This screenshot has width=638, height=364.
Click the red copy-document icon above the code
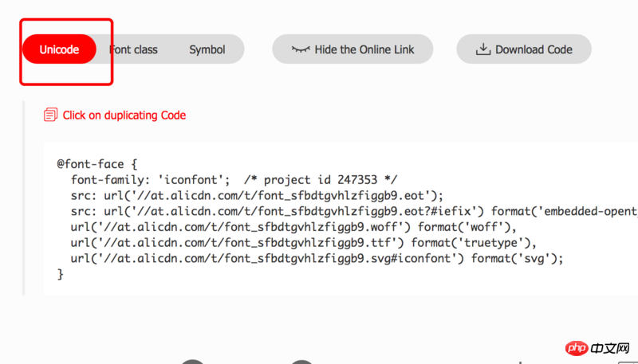click(x=50, y=115)
